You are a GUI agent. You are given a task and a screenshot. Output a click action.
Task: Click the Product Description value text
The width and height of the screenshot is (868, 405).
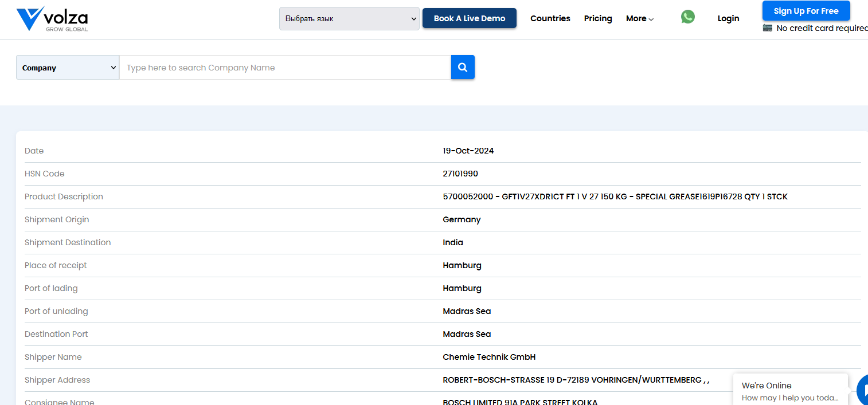click(x=615, y=196)
